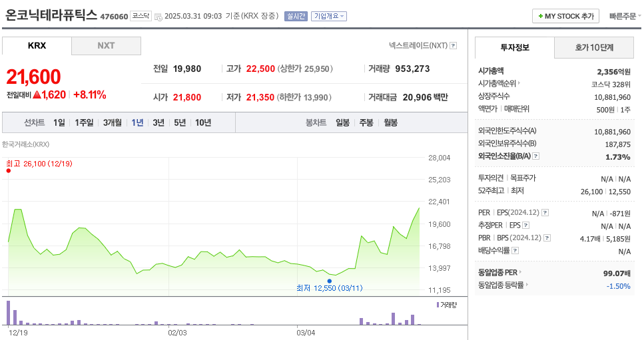
Task: Switch to 일봉 candlestick chart
Action: tap(342, 122)
